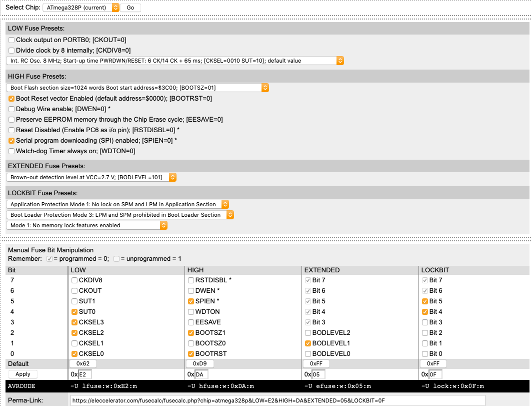Enable Debug Wire DWEN preset
Viewport: 532px width, 406px height.
point(10,109)
